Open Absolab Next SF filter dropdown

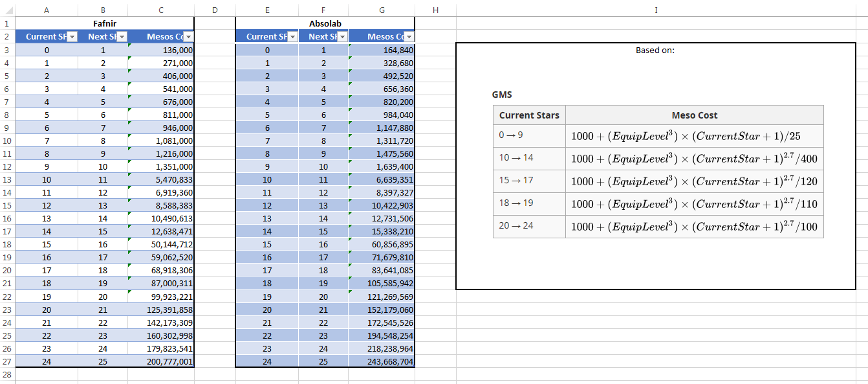coord(343,37)
